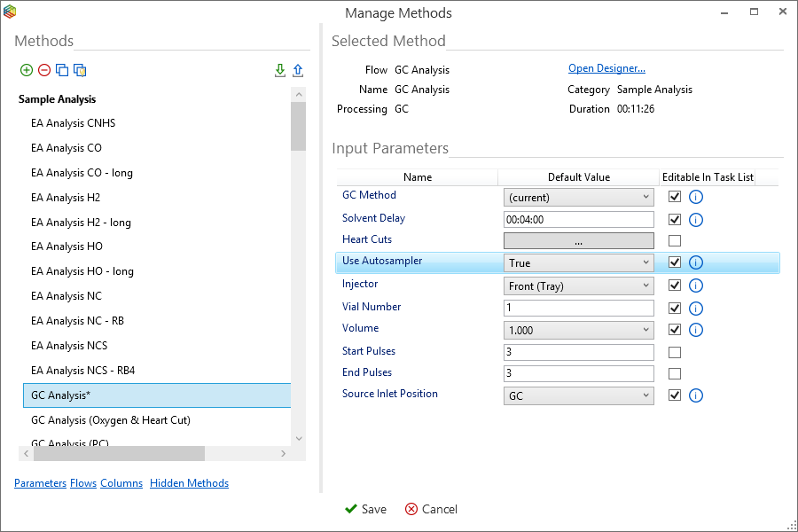Click the green add method icon
The width and height of the screenshot is (798, 532).
[27, 71]
